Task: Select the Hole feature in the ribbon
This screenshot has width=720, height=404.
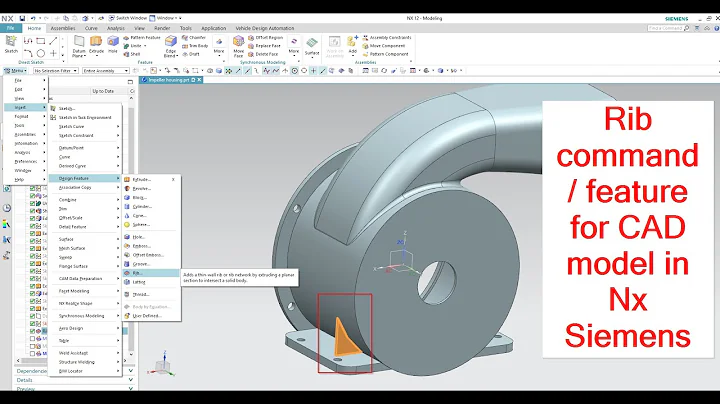Action: pyautogui.click(x=112, y=45)
